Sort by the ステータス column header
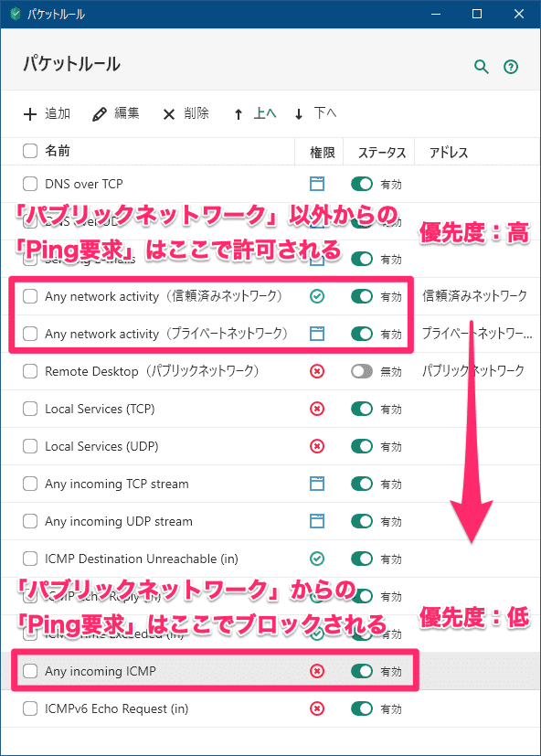This screenshot has width=541, height=756. (x=381, y=153)
